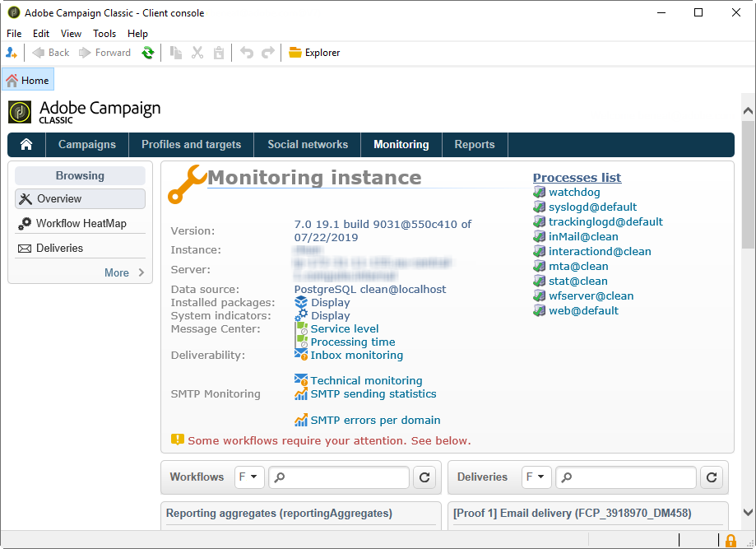Expand More in Browsing panel

coord(124,272)
